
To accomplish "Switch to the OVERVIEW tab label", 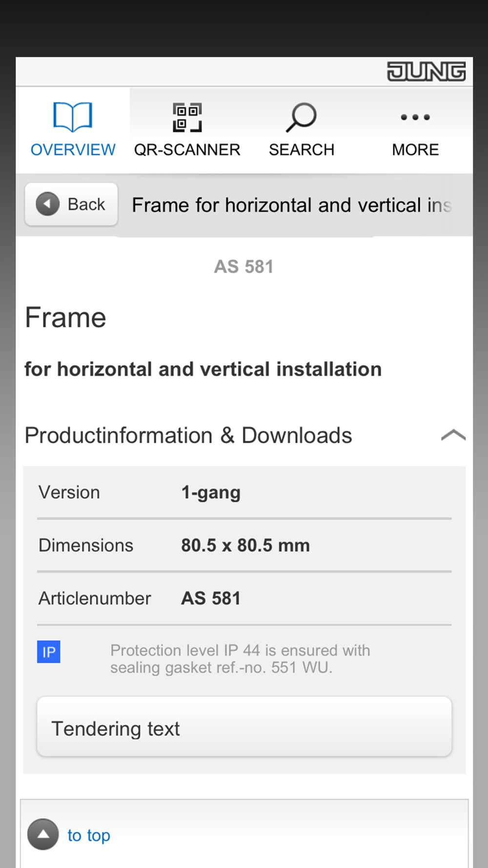I will coord(73,150).
